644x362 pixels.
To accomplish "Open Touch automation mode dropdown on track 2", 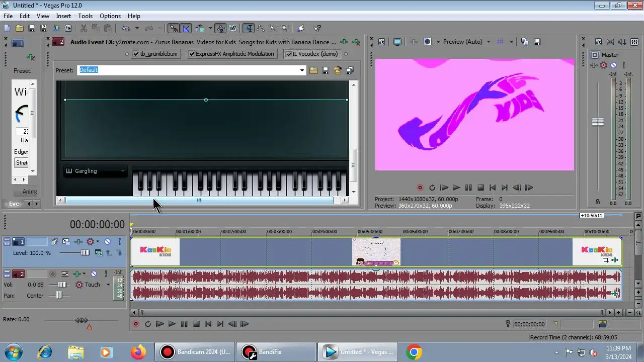I will 108,285.
